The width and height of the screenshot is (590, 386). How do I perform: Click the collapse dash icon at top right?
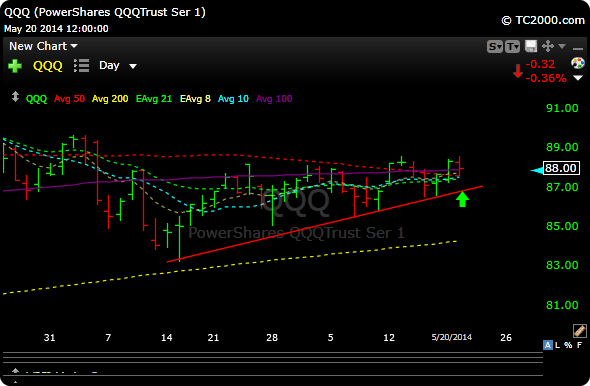click(578, 49)
